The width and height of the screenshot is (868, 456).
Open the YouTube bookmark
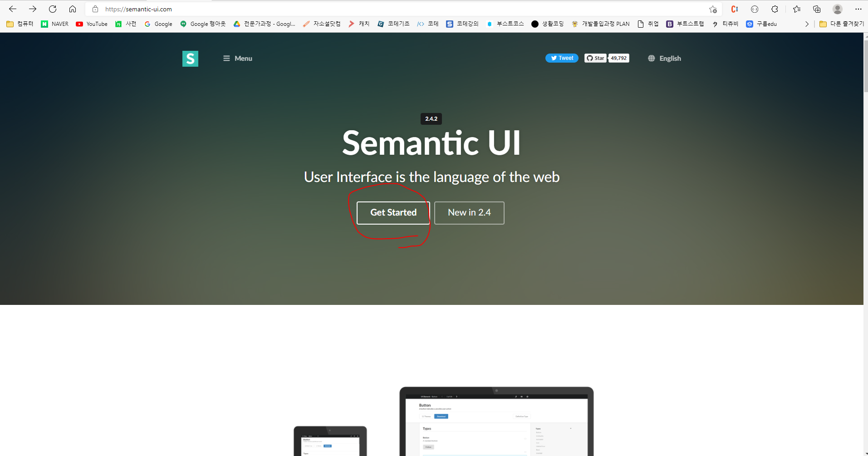coord(92,24)
